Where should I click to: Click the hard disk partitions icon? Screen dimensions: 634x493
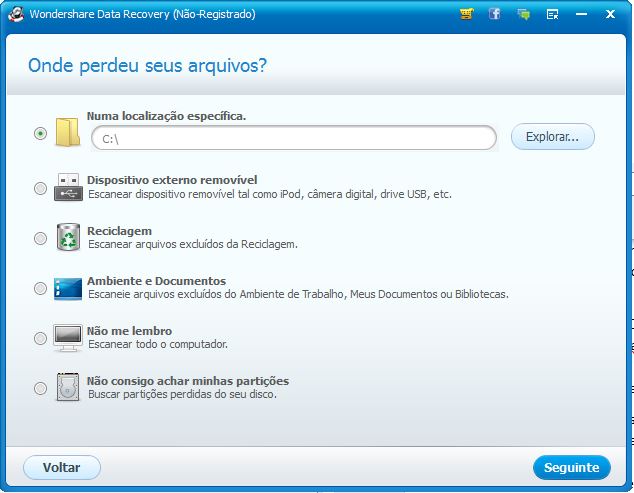pos(67,388)
